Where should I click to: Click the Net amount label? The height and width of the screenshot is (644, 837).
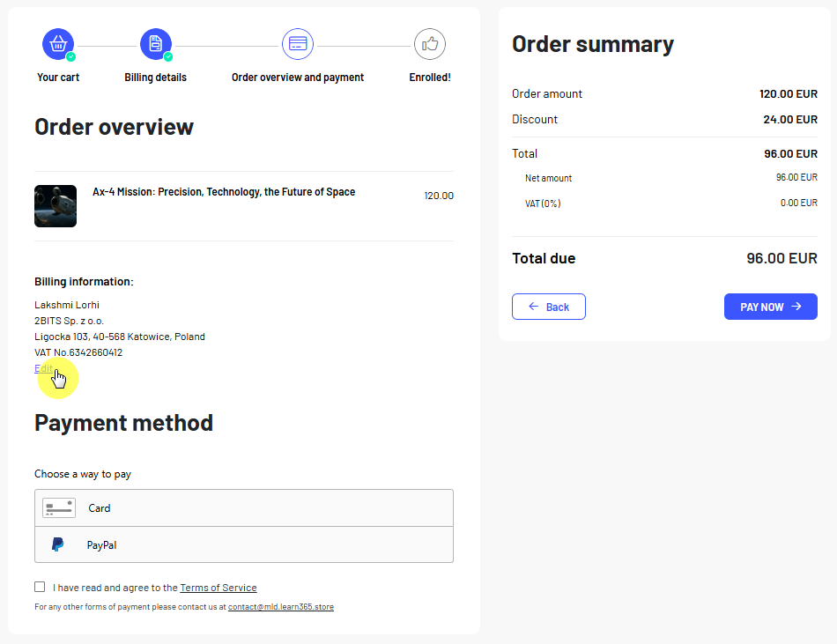548,178
